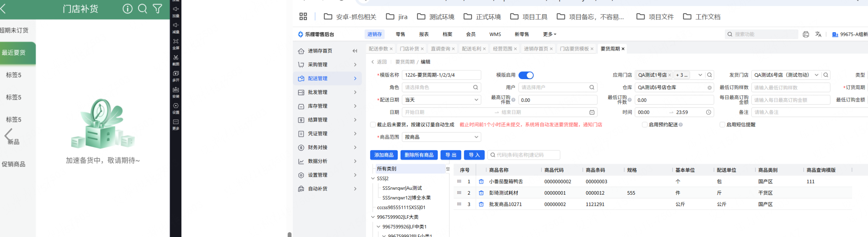Screen dimensions: 868x237
Task: Toggle the 模版启用 switch
Action: point(526,75)
